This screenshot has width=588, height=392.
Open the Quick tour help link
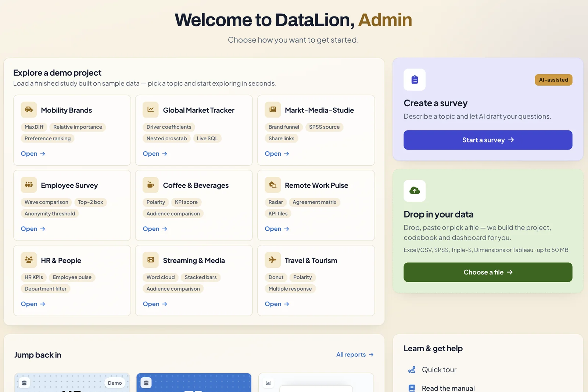(439, 370)
